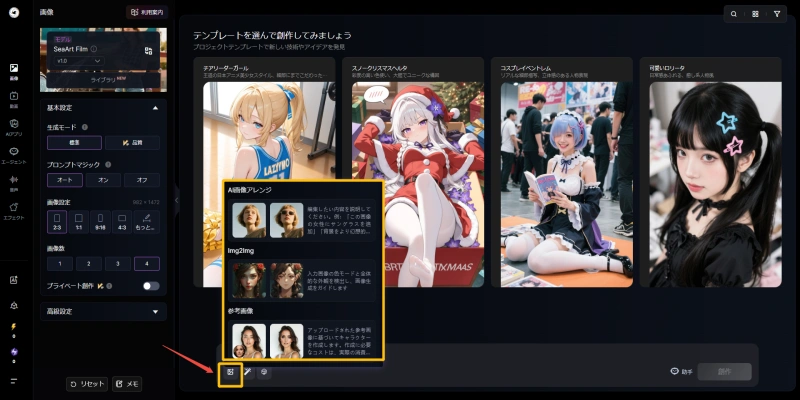
Task: Collapse the 基本設定 section
Action: pos(156,108)
